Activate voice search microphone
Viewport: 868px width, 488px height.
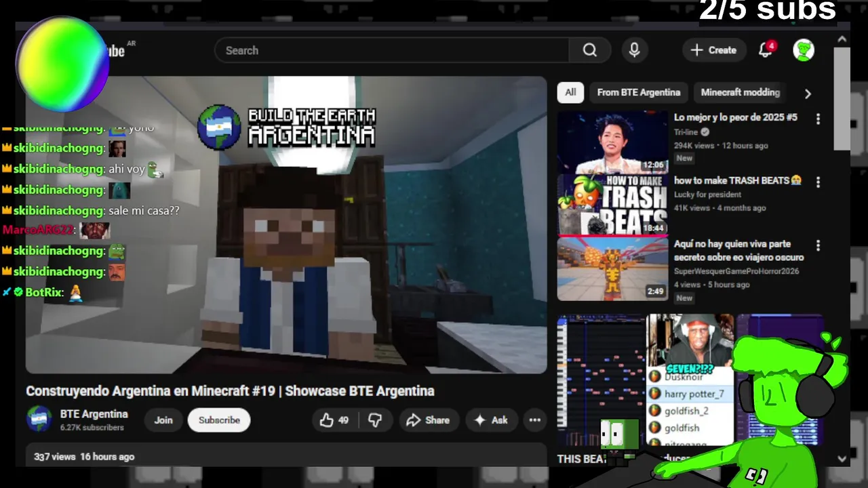point(634,50)
